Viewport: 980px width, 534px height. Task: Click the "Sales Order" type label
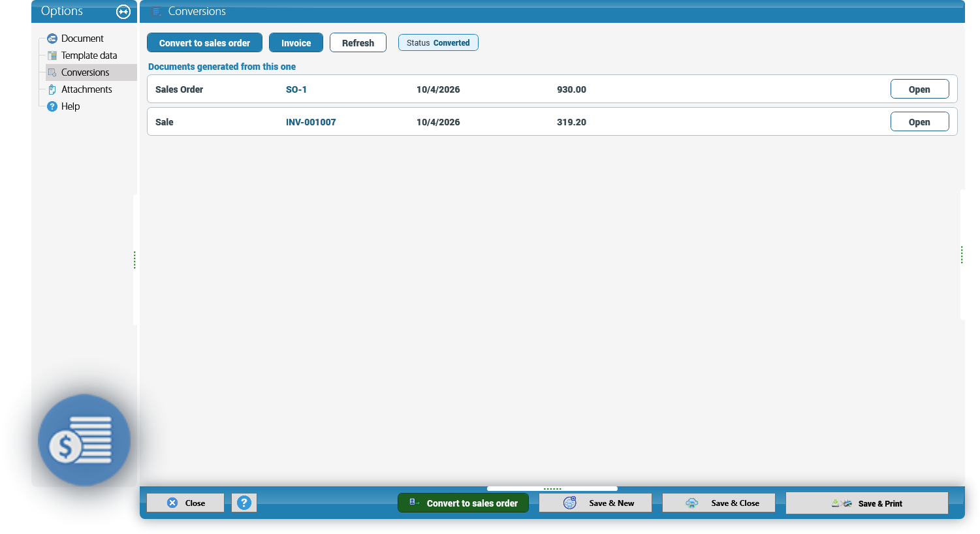pos(179,89)
